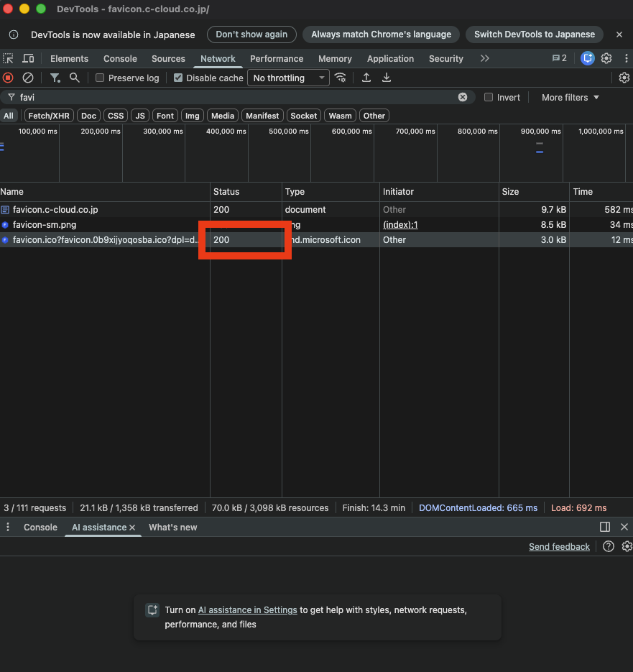
Task: Enable the Preserve log checkbox
Action: pyautogui.click(x=101, y=78)
